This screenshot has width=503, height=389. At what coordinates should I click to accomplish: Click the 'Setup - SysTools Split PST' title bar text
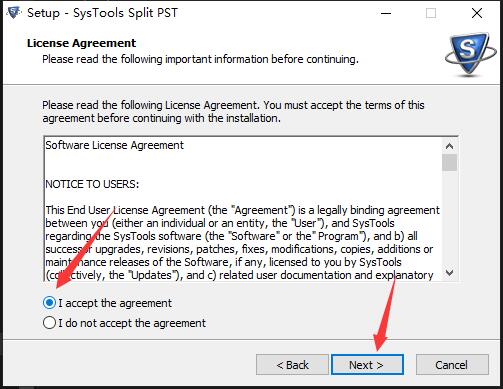click(102, 13)
